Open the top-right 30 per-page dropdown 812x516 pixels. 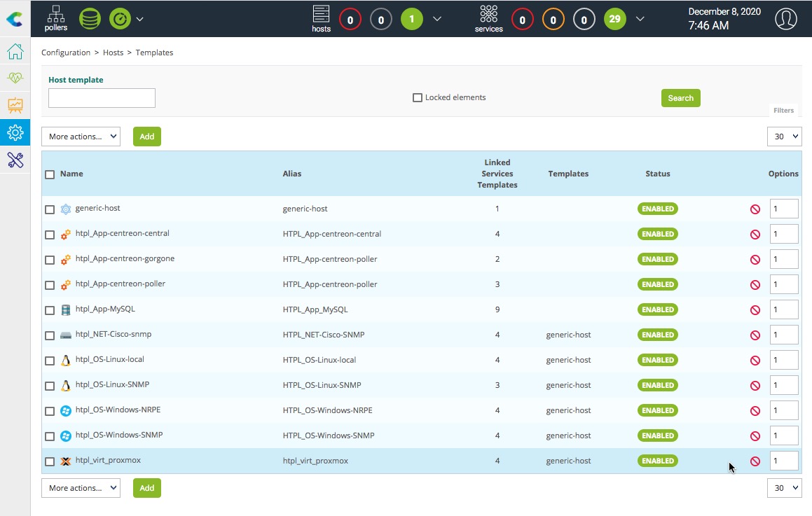click(784, 137)
